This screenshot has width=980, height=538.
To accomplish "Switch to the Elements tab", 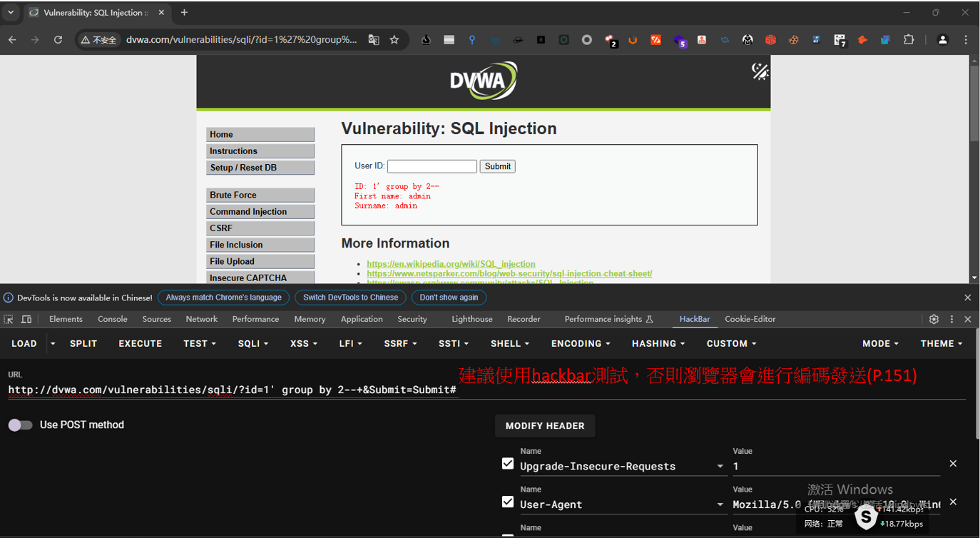I will click(66, 319).
